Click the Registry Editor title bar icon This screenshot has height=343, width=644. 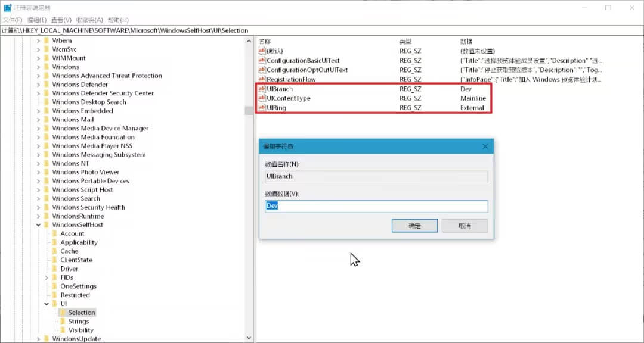(x=7, y=7)
